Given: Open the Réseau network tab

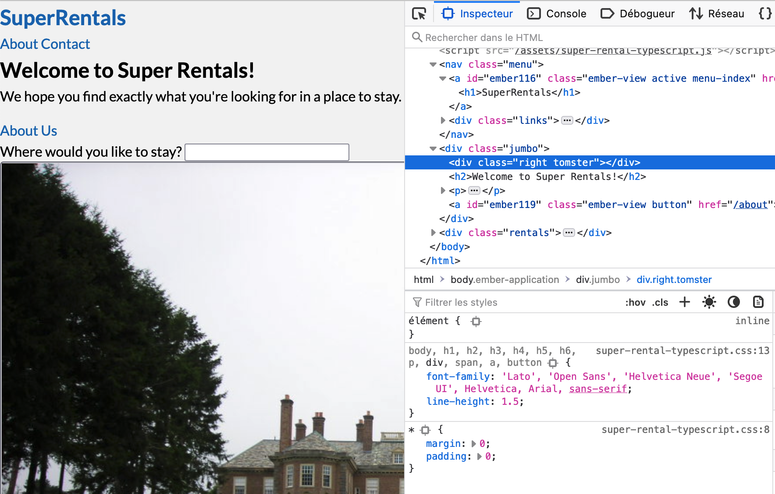Looking at the screenshot, I should coord(716,14).
